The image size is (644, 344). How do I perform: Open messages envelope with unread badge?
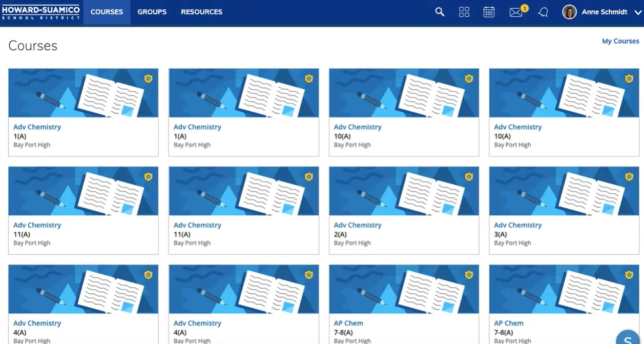point(516,12)
